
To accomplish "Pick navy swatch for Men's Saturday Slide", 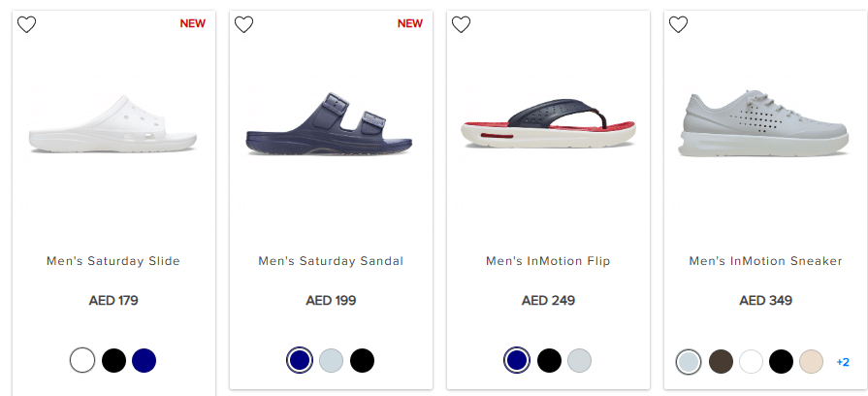I will pyautogui.click(x=145, y=360).
